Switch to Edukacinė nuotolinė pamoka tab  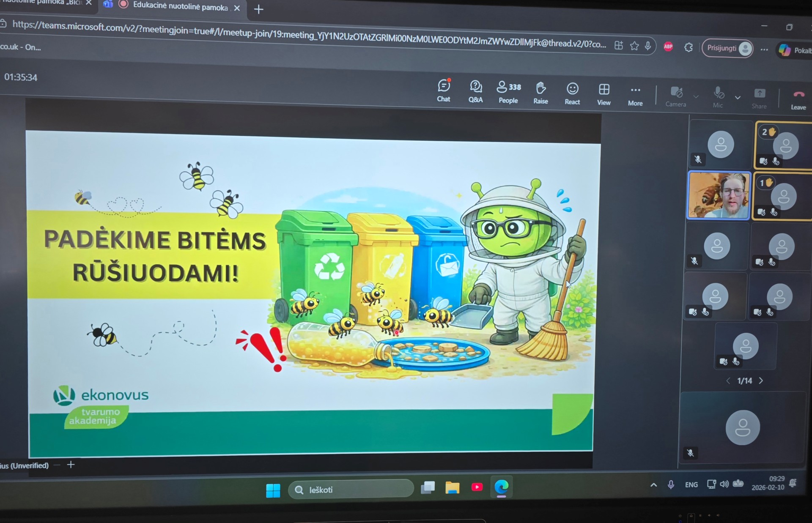click(x=180, y=6)
